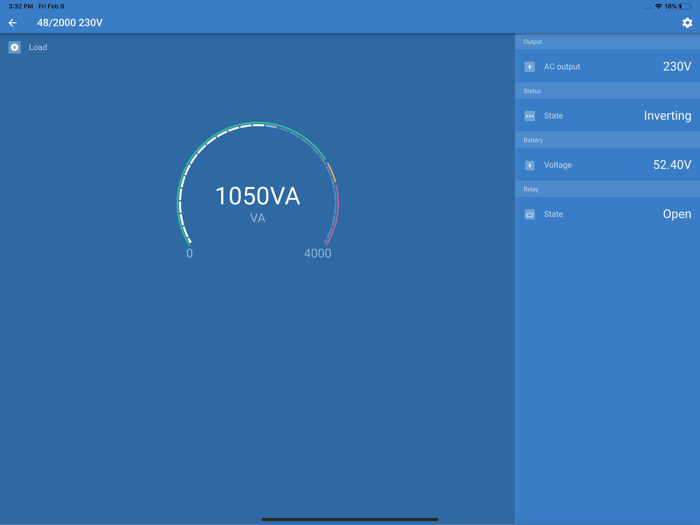Tap the 3:32 PM clock

pyautogui.click(x=21, y=6)
